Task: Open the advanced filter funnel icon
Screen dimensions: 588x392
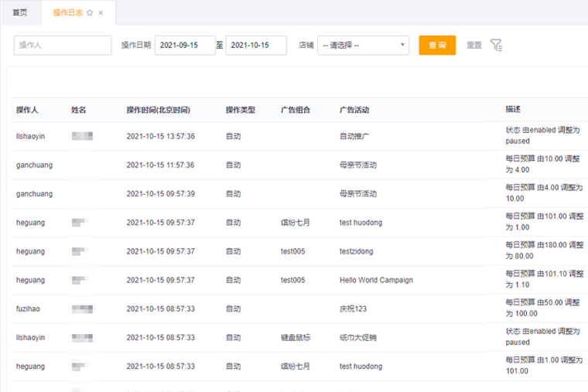Action: click(497, 46)
